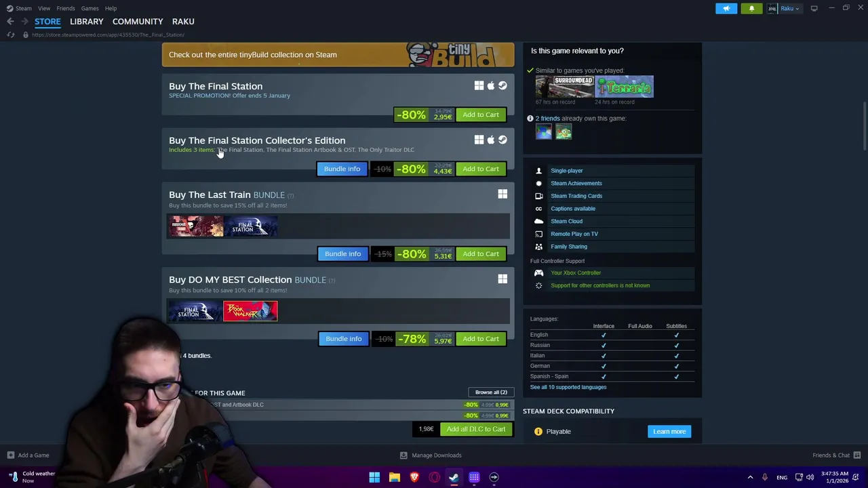
Task: Open the green notifications bell
Action: click(751, 8)
